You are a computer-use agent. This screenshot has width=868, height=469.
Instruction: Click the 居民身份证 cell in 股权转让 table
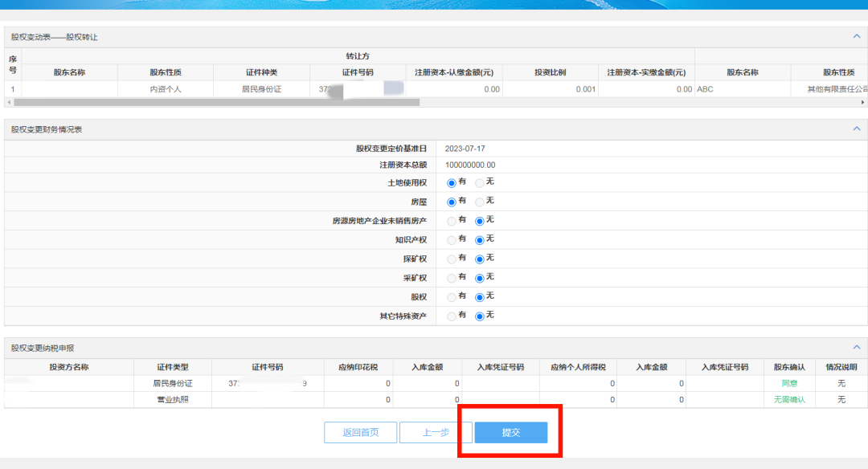coord(262,89)
